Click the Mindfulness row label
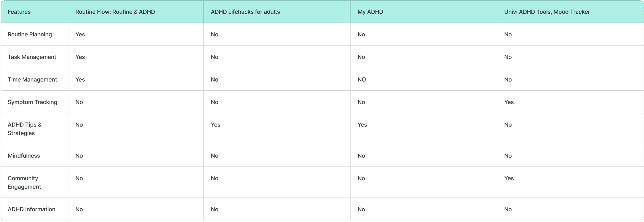Screen dimensions: 644x222 point(24,156)
